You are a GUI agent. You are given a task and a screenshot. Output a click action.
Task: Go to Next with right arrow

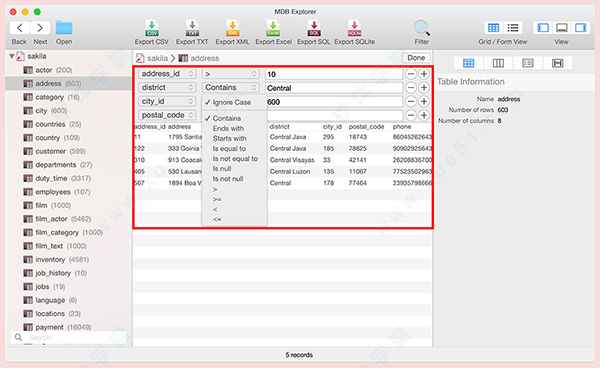click(40, 28)
